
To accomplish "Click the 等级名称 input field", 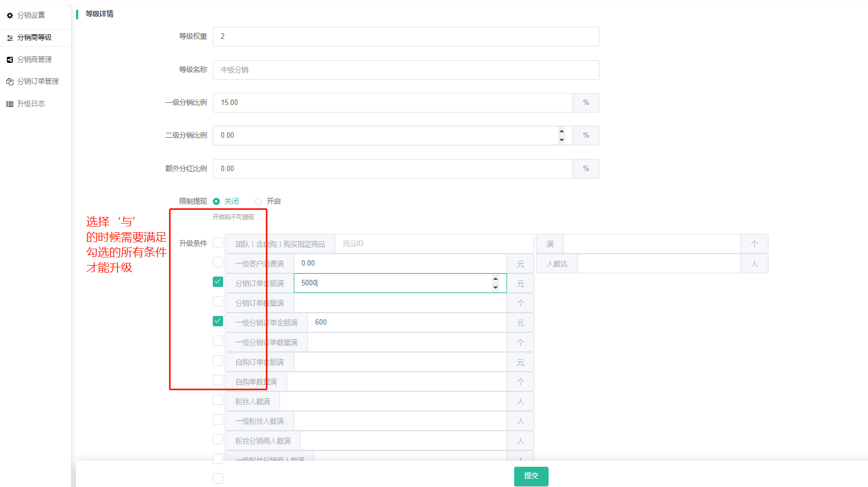I will (x=405, y=70).
